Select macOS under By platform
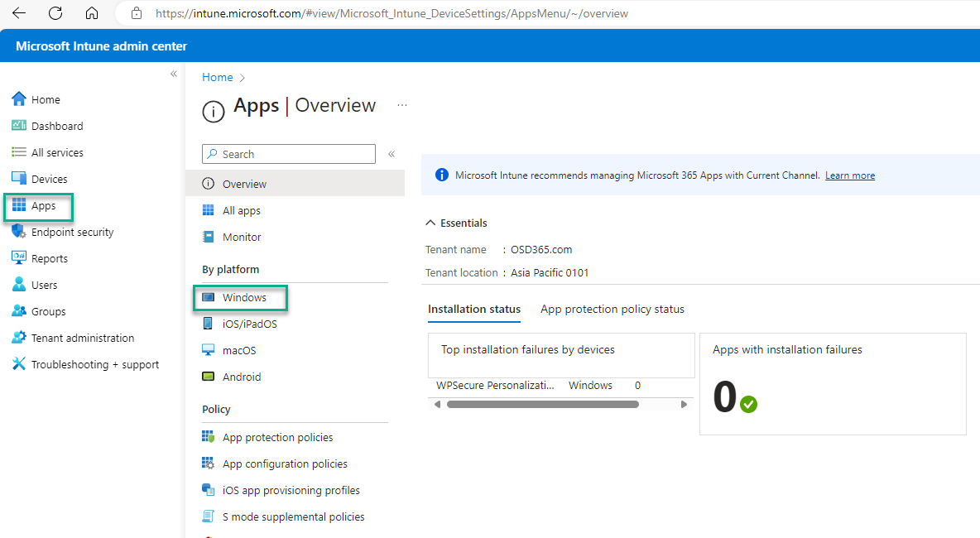Screen dimensions: 980x538 238,349
